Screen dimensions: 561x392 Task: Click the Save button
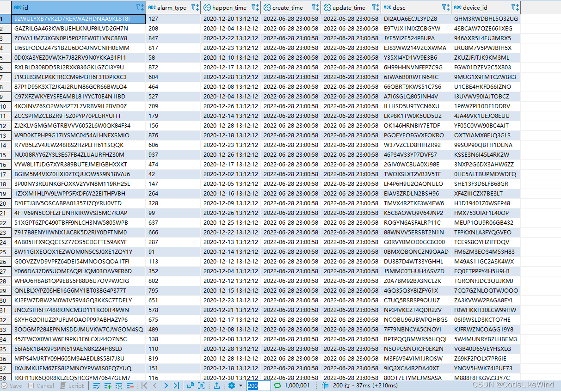tap(12, 386)
